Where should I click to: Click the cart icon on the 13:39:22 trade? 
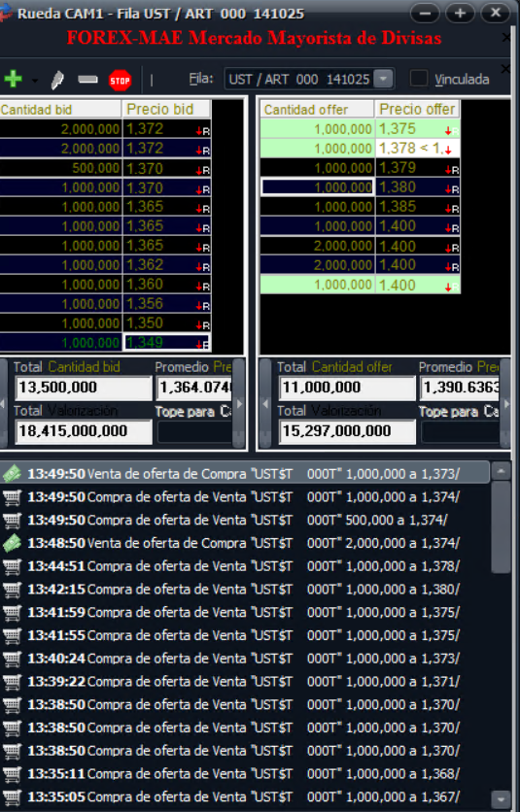click(12, 682)
